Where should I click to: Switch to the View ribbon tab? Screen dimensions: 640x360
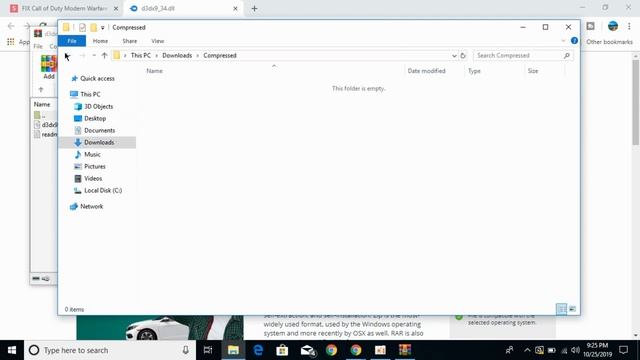158,41
